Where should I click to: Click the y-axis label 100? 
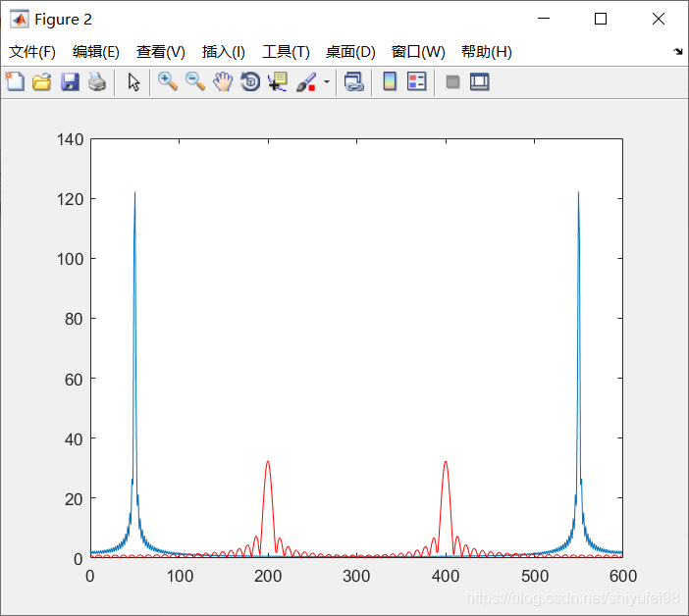pos(70,259)
